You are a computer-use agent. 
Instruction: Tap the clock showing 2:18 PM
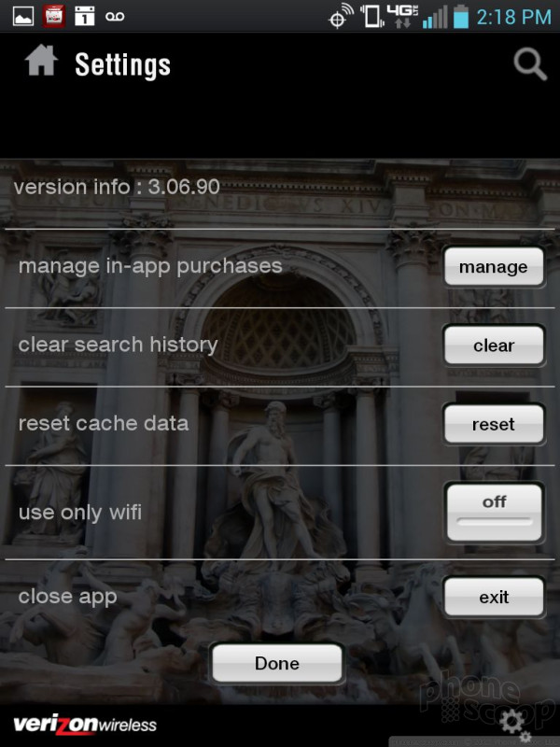[514, 17]
